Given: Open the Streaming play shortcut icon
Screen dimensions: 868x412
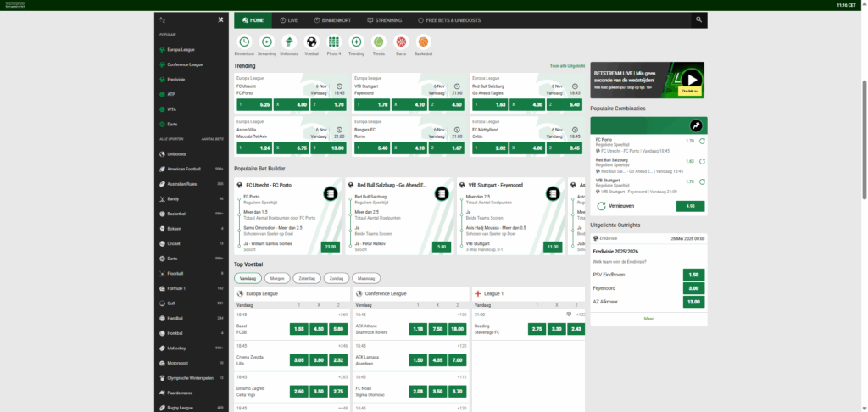Looking at the screenshot, I should [x=267, y=42].
